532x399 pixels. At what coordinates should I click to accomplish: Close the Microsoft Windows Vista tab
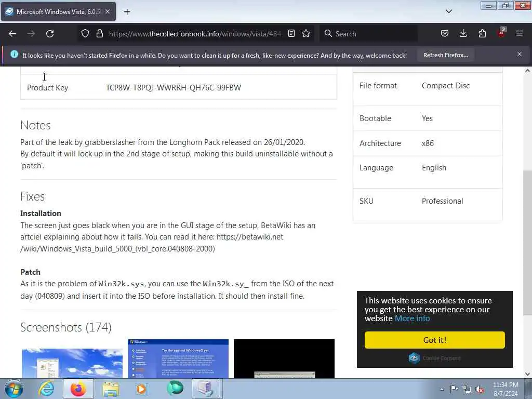108,12
